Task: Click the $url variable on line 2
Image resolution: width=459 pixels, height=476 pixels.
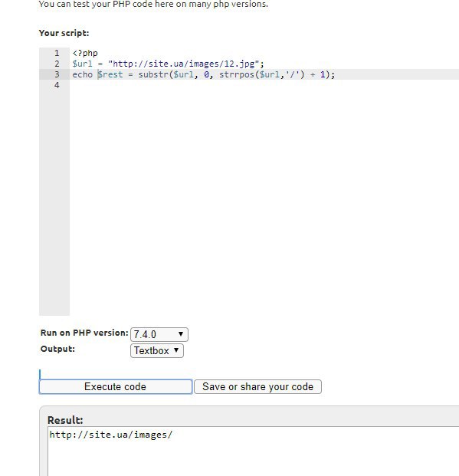Action: (x=82, y=64)
